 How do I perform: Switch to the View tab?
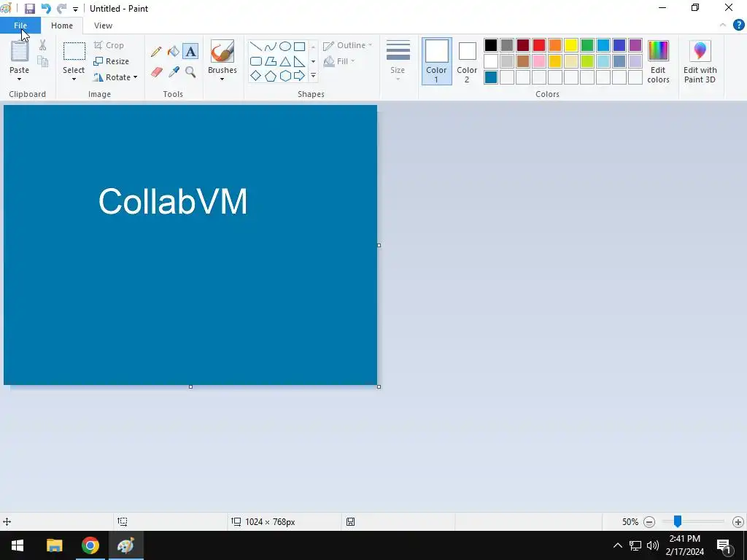[x=103, y=26]
